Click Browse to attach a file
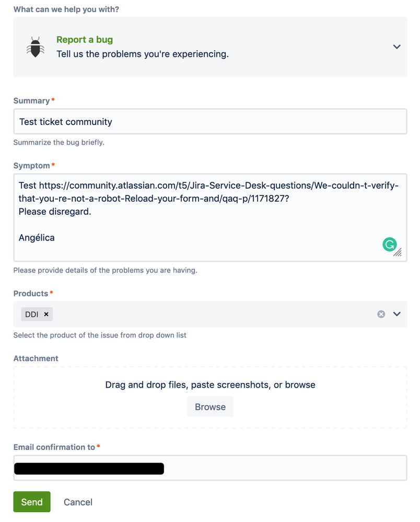This screenshot has height=522, width=420. point(210,406)
